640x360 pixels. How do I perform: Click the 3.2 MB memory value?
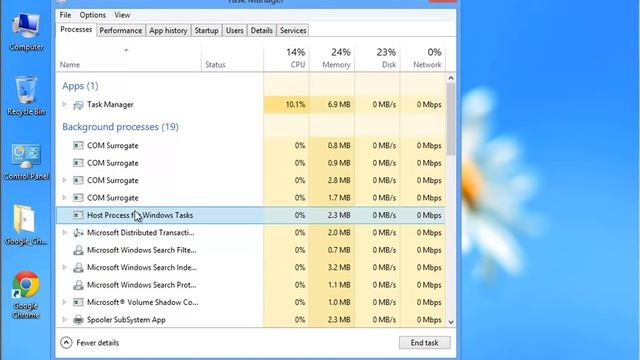pyautogui.click(x=339, y=267)
